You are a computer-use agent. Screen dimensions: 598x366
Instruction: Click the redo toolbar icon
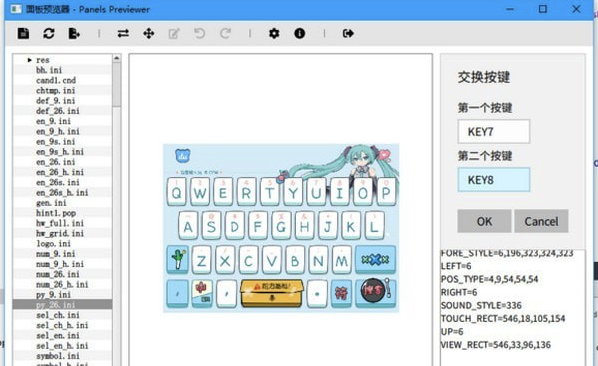225,34
